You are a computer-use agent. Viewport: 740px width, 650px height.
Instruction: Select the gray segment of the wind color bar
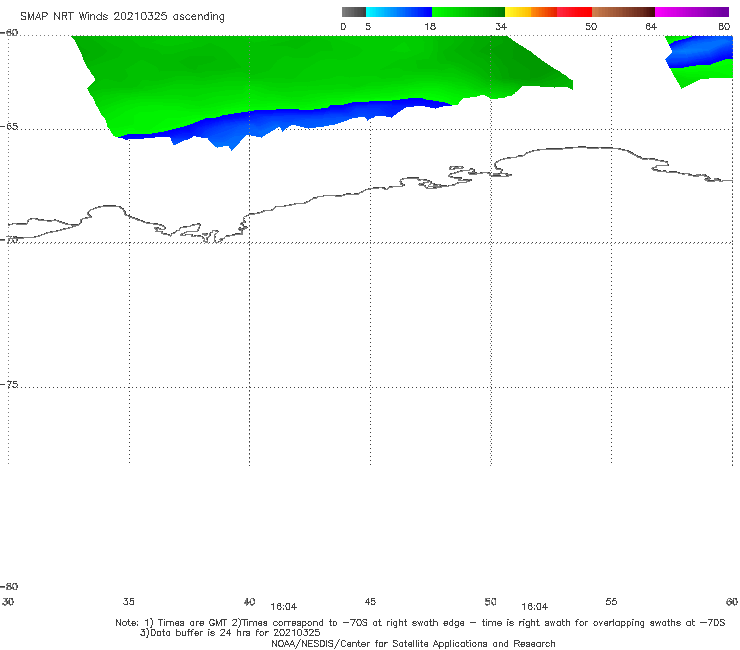[x=354, y=12]
